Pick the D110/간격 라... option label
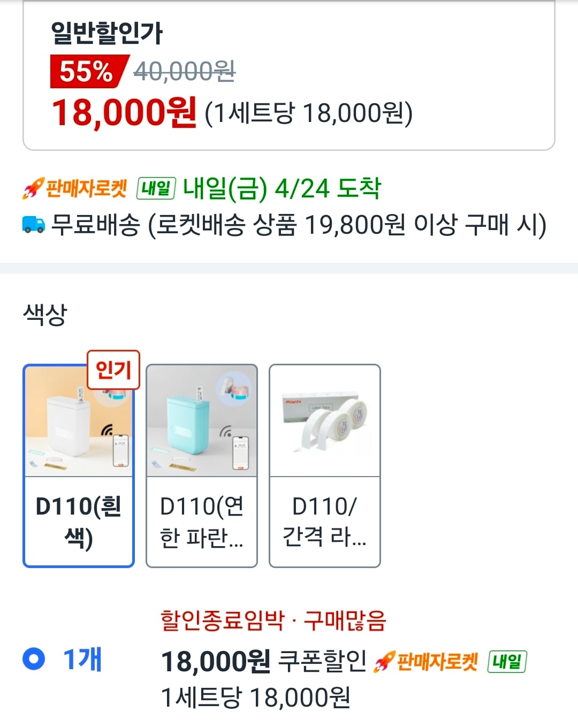 click(325, 522)
